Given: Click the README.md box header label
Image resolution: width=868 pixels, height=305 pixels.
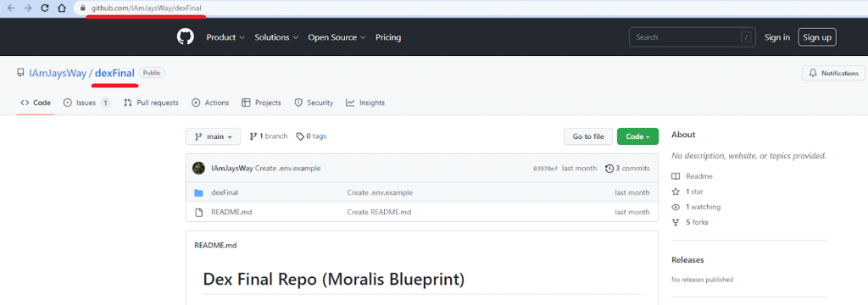Looking at the screenshot, I should (x=215, y=245).
